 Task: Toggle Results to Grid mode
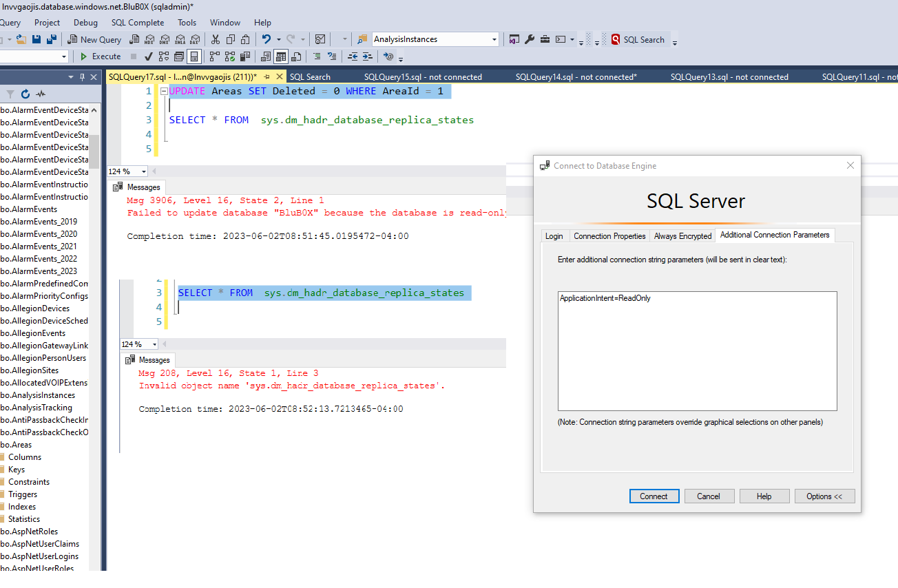point(281,56)
